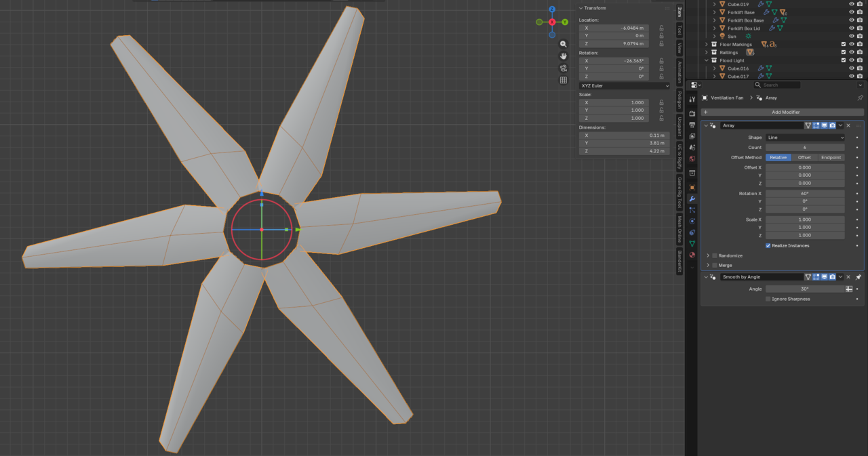This screenshot has width=868, height=456.
Task: Open the Material properties tab icon
Action: tap(692, 255)
